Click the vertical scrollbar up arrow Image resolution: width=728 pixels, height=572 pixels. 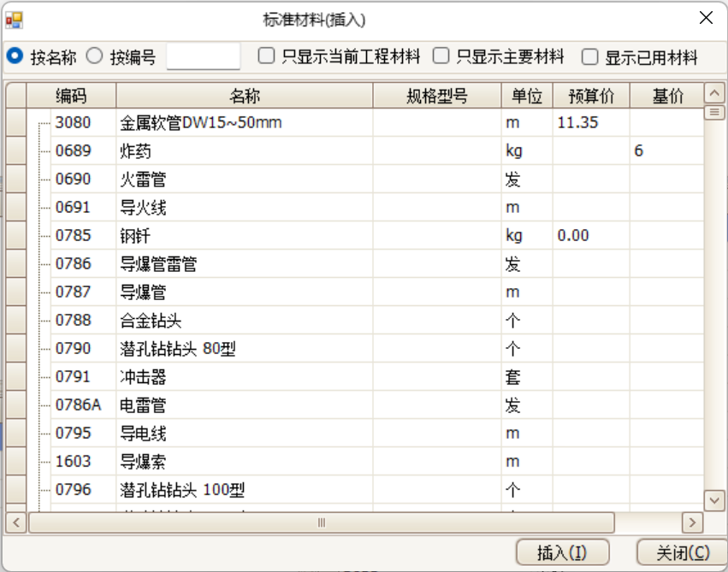click(714, 93)
